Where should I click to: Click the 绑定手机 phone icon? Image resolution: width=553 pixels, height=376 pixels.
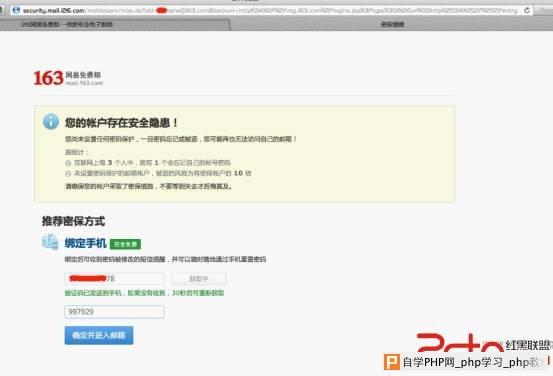(x=50, y=242)
